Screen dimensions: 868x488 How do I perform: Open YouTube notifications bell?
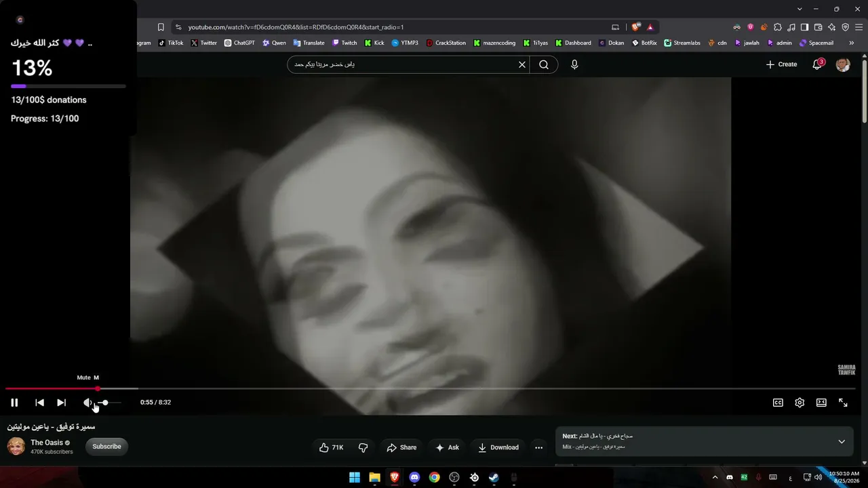(817, 64)
